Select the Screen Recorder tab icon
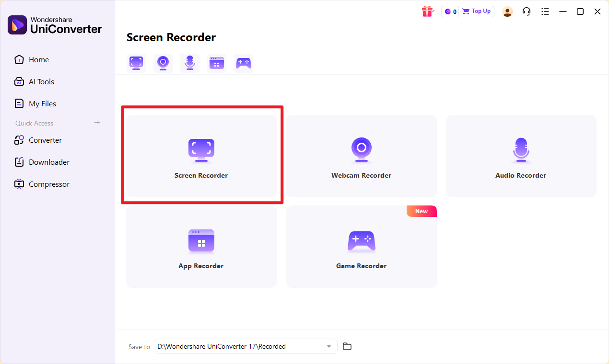 [136, 63]
